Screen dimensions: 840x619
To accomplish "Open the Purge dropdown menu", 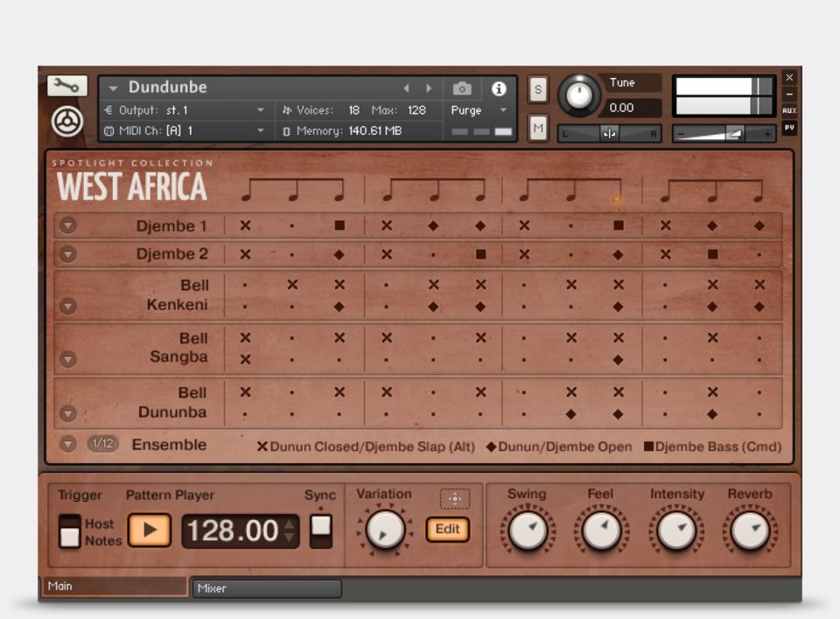I will [x=479, y=110].
